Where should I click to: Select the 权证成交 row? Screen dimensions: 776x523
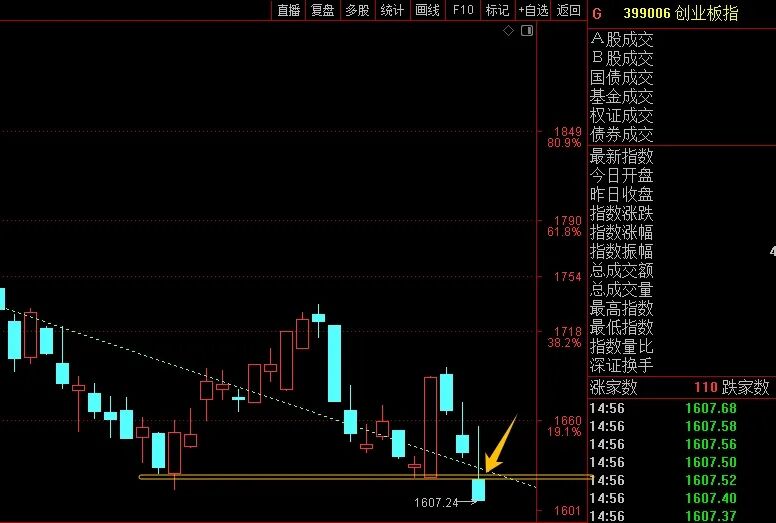[682, 116]
